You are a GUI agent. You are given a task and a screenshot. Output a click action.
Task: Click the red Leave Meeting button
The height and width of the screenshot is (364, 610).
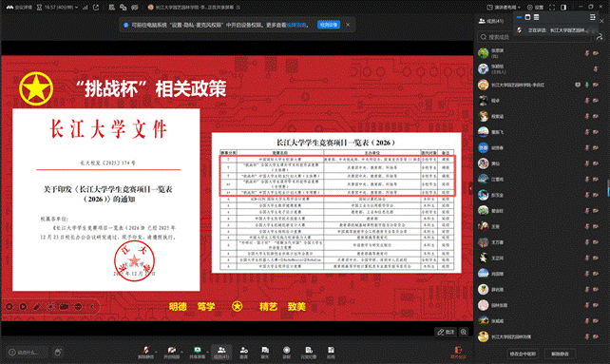458,353
